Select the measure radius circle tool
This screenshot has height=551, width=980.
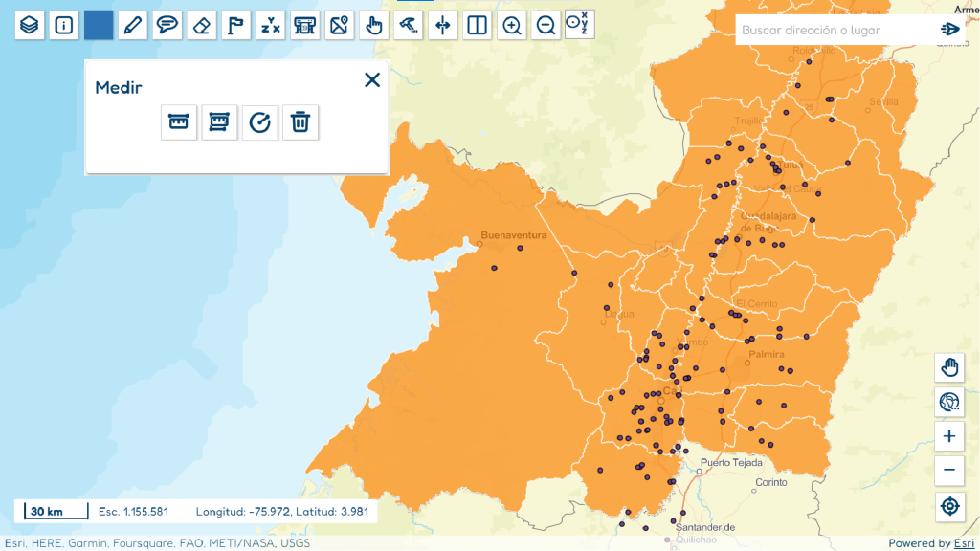click(260, 121)
